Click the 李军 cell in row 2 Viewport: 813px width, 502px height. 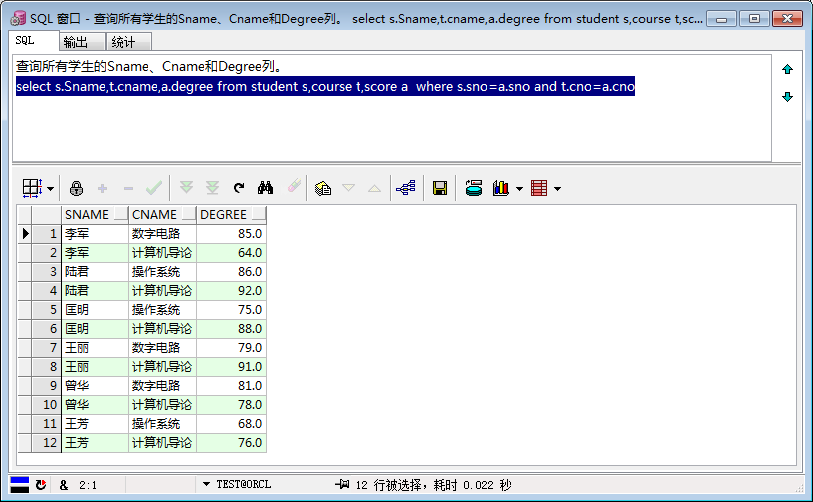click(x=95, y=253)
